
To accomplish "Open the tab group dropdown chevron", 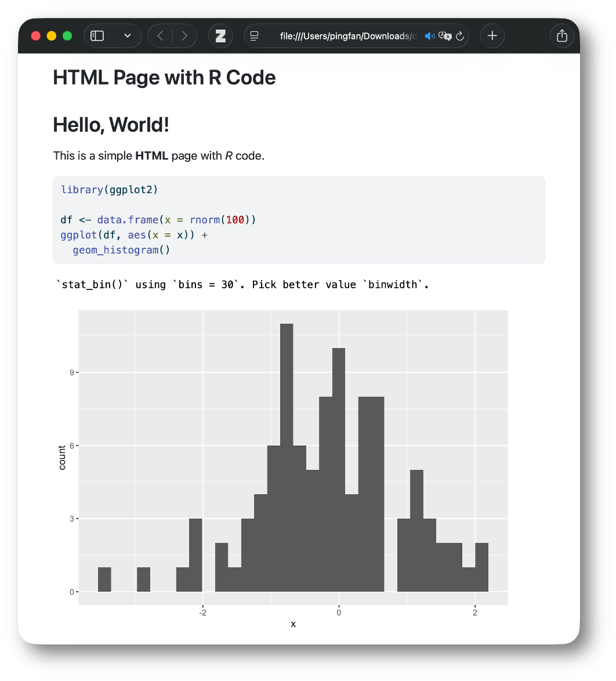I will 128,36.
